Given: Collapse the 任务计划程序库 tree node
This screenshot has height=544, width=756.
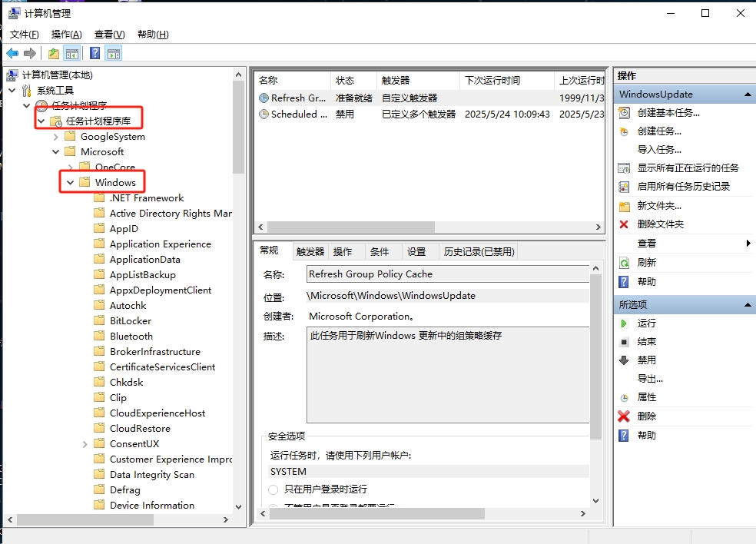Looking at the screenshot, I should pyautogui.click(x=41, y=121).
